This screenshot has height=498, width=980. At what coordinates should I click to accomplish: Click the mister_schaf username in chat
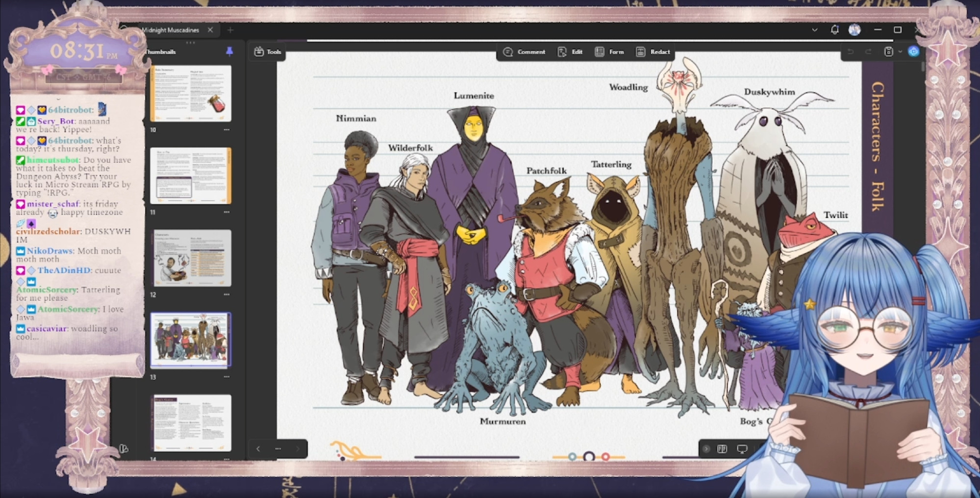(x=53, y=204)
